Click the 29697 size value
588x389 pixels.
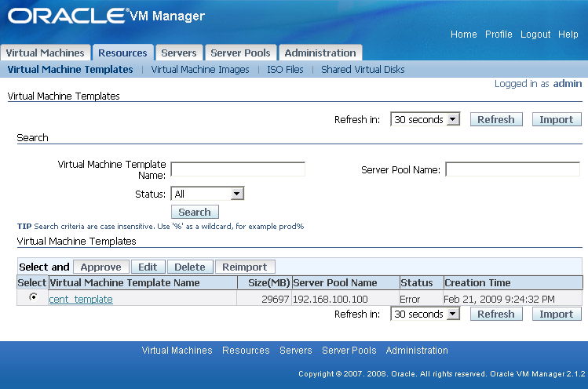coord(276,299)
